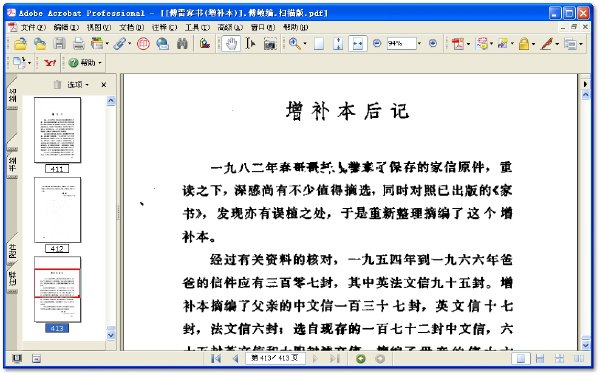
Task: Click the email globe icon
Action: pos(163,44)
